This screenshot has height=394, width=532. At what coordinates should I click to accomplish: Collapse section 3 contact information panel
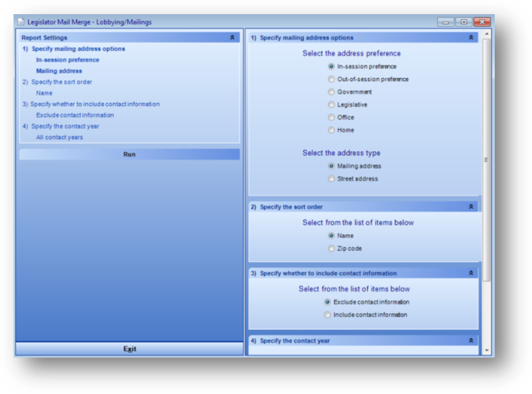471,273
